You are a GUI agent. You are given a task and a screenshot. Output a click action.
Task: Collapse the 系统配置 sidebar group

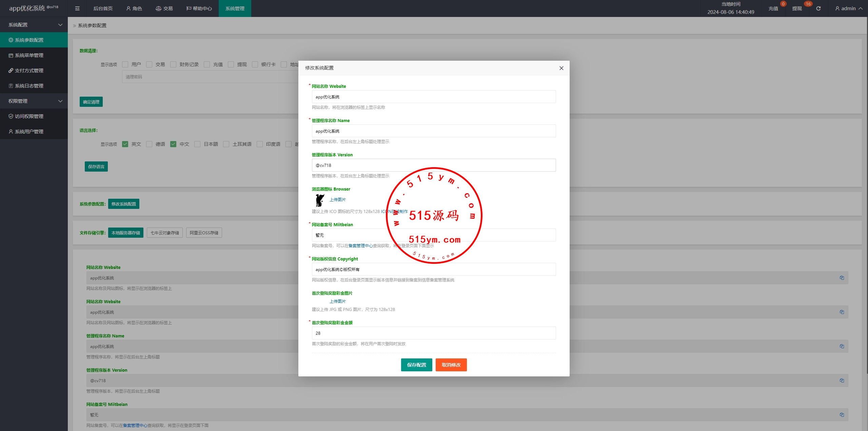[x=34, y=25]
